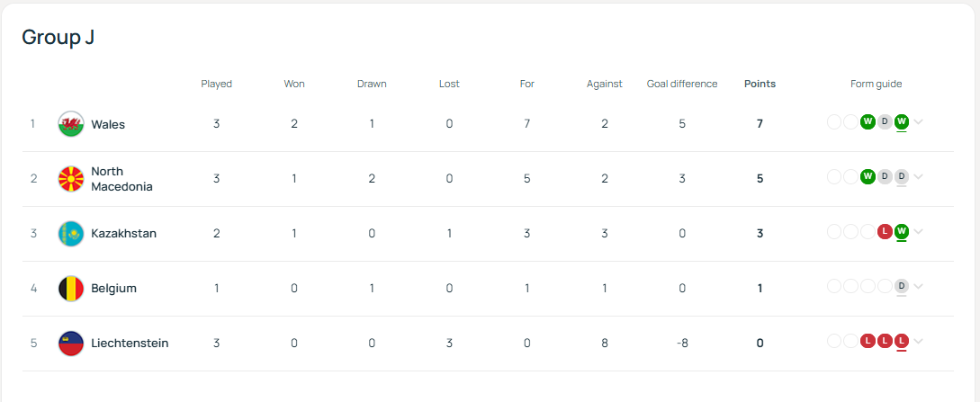This screenshot has width=980, height=402.
Task: Click the Group J heading
Action: [58, 38]
